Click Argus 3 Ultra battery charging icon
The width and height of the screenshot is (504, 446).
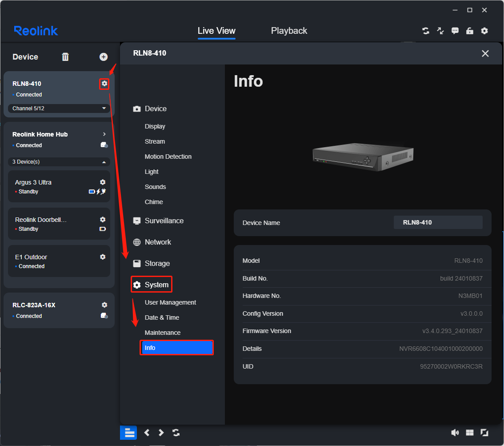(97, 192)
